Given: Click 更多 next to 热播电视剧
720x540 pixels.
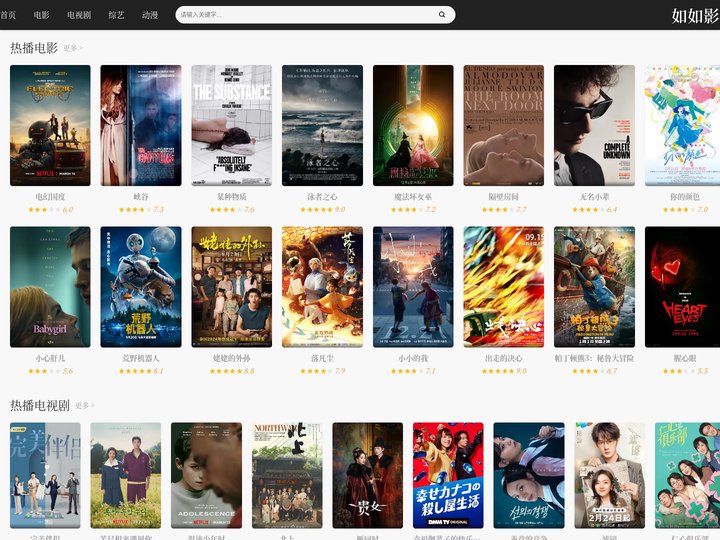Looking at the screenshot, I should pos(85,405).
